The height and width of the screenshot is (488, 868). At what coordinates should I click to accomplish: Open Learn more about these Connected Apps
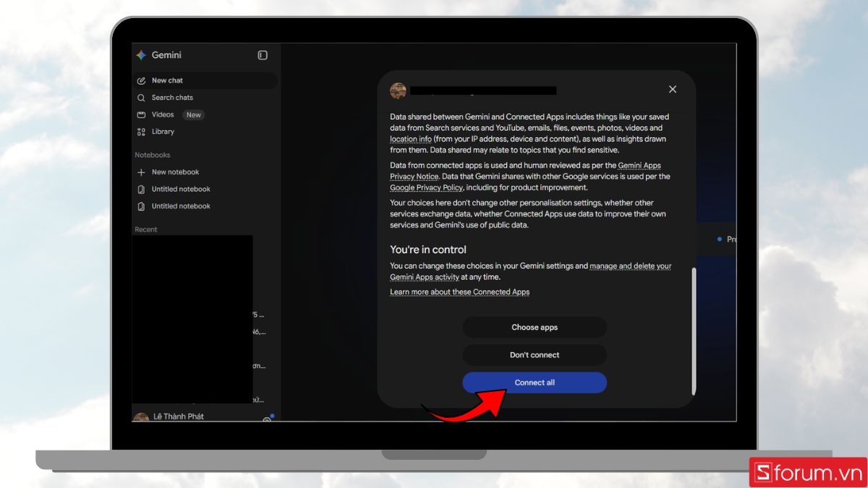tap(459, 292)
